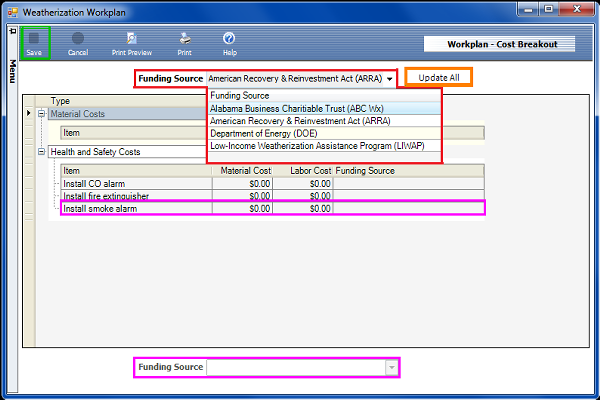Click the Labor Cost column header
The height and width of the screenshot is (400, 600).
303,171
